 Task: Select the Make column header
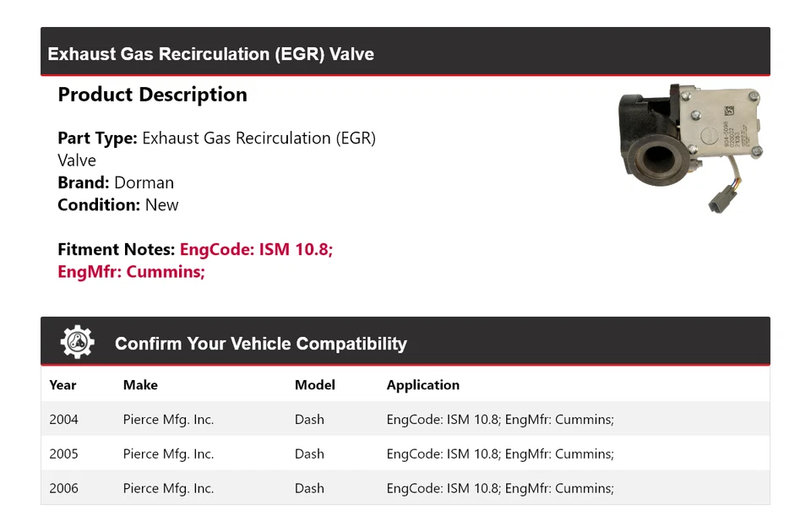140,385
